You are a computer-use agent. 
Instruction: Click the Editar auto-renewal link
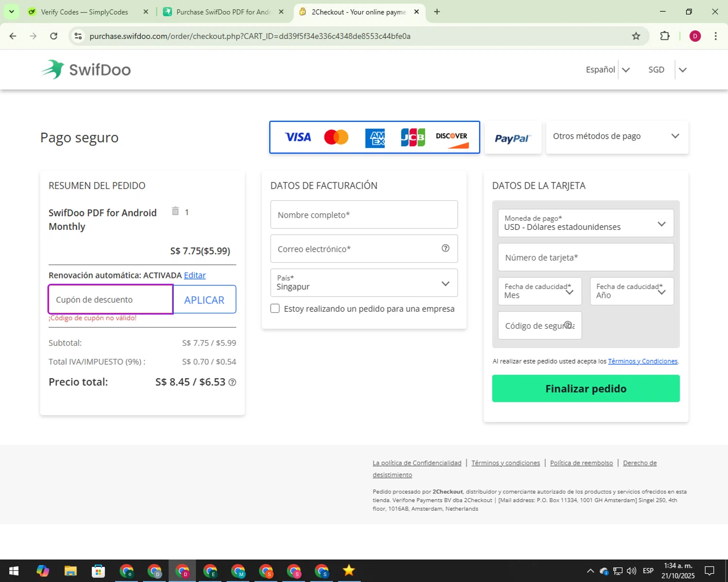click(195, 275)
